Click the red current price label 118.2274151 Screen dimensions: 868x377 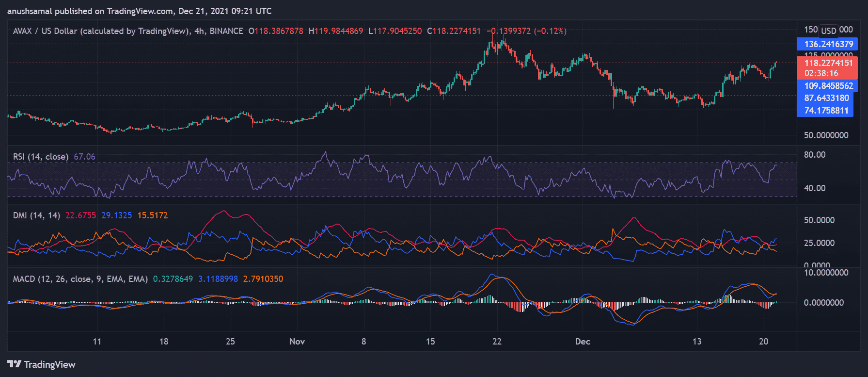828,63
